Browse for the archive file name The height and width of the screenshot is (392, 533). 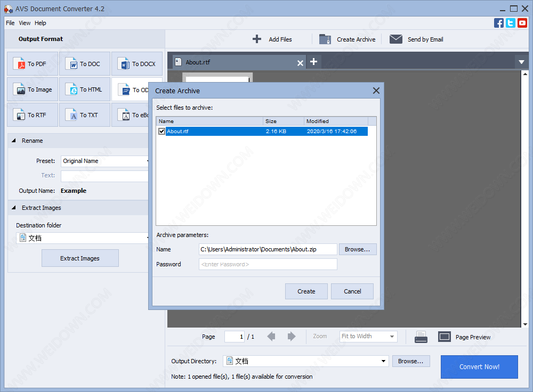pos(357,249)
